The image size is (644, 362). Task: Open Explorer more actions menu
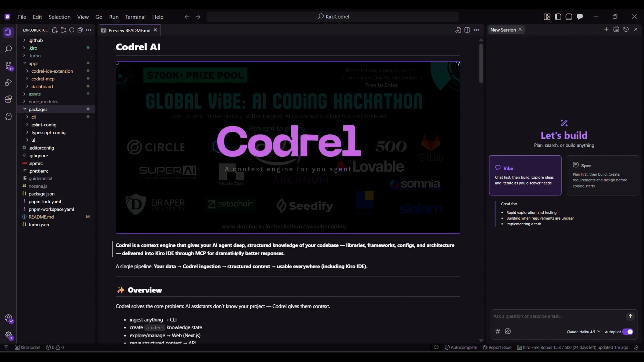[89, 30]
